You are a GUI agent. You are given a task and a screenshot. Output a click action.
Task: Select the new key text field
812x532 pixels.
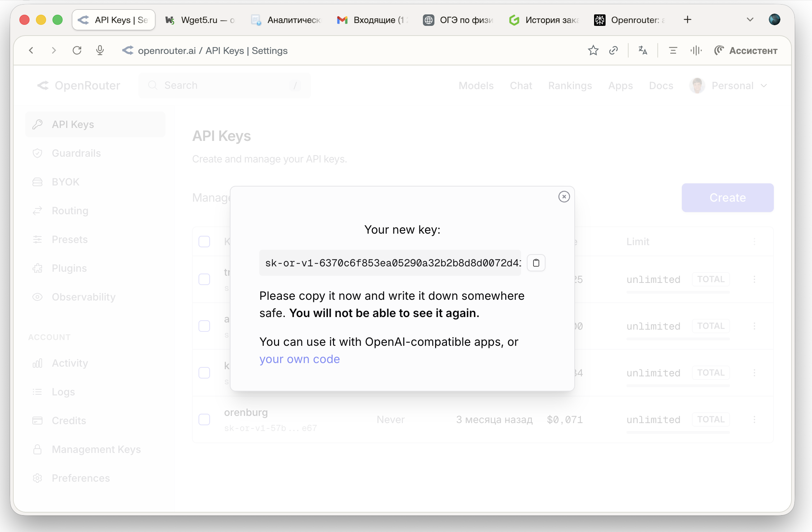pos(390,263)
